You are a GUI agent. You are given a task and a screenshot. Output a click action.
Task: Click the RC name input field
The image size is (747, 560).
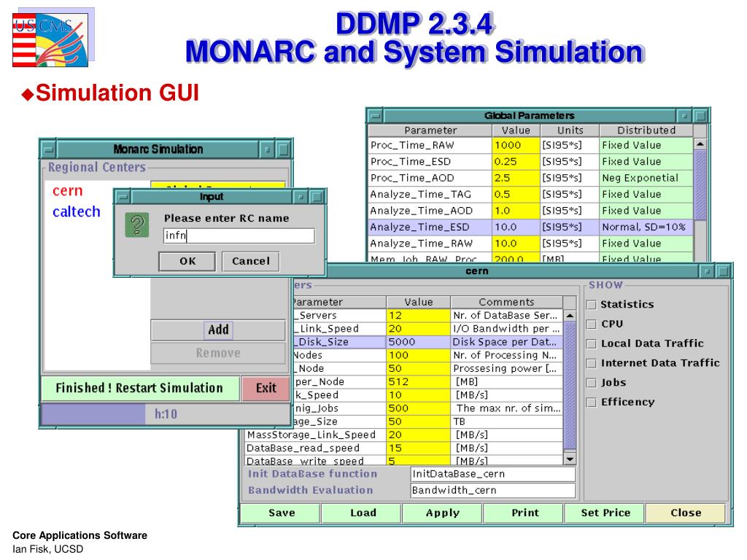239,236
